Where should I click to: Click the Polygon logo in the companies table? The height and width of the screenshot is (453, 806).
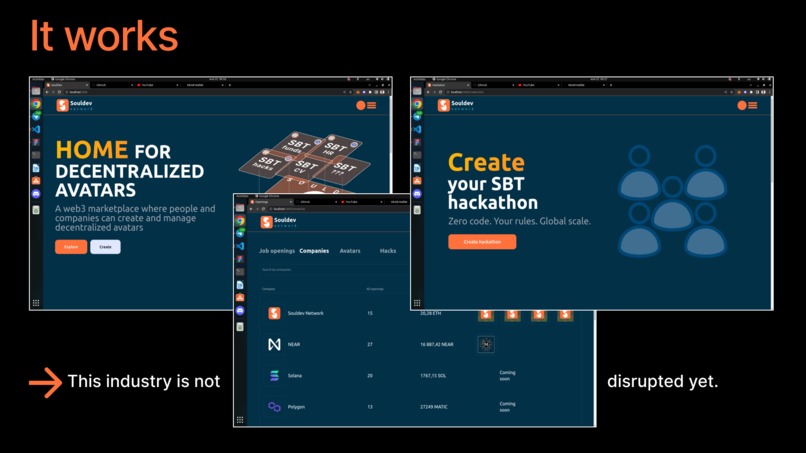click(x=274, y=407)
